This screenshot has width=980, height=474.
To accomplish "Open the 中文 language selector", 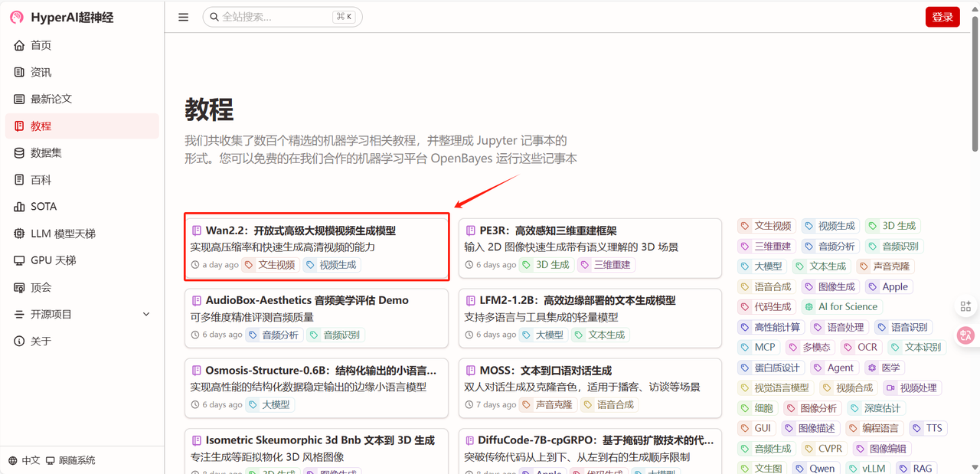I will tap(24, 460).
